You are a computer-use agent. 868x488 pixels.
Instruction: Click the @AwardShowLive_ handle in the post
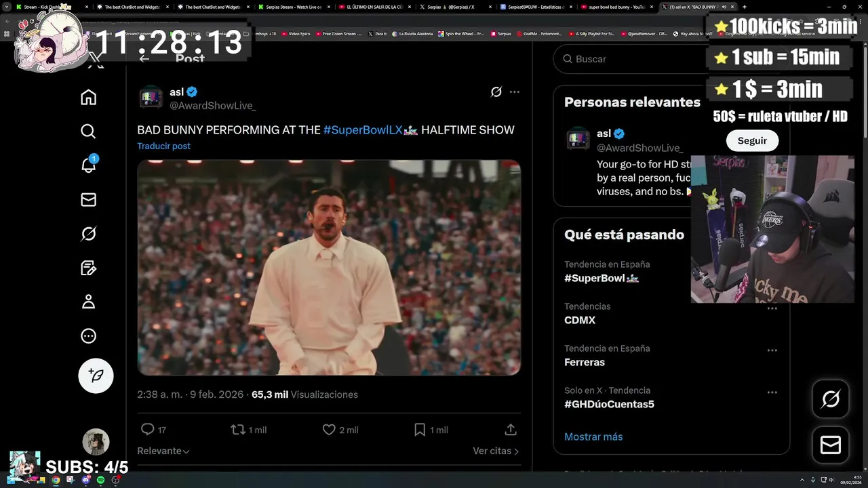(212, 106)
